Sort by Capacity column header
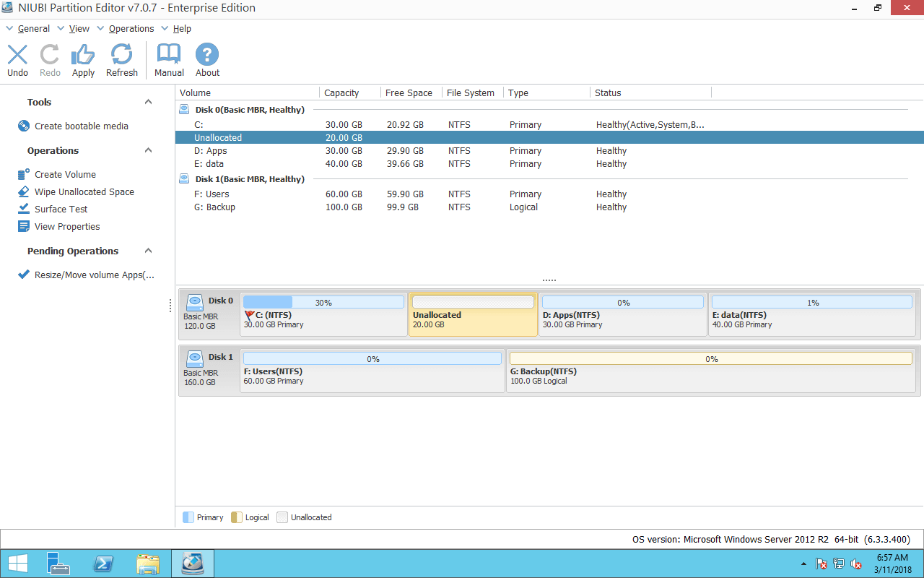 click(x=350, y=92)
